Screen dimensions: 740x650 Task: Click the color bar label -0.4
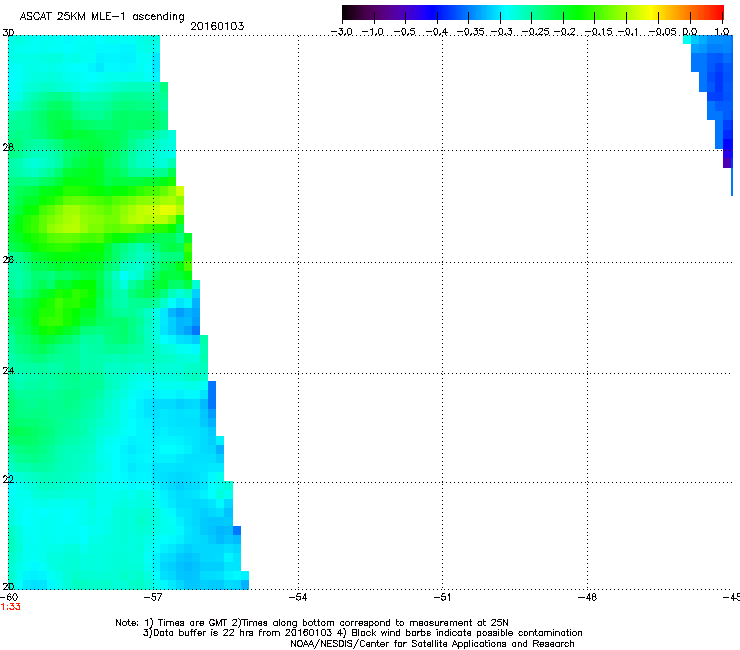437,32
